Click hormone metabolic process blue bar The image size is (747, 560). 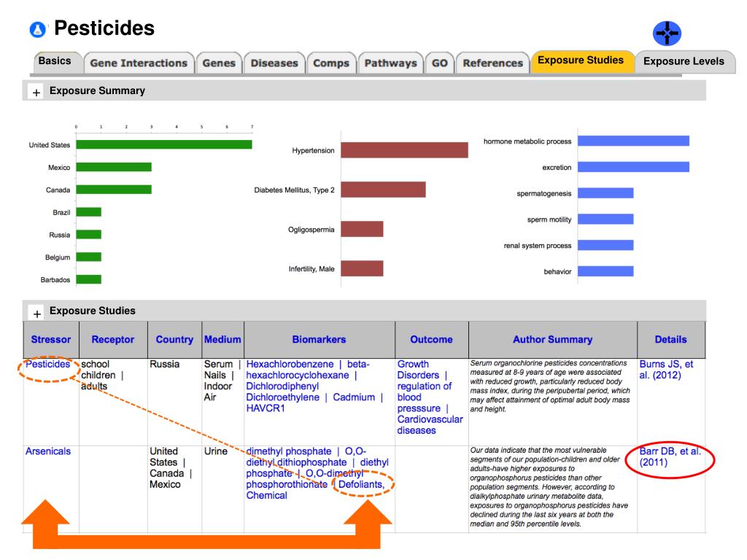pyautogui.click(x=634, y=141)
